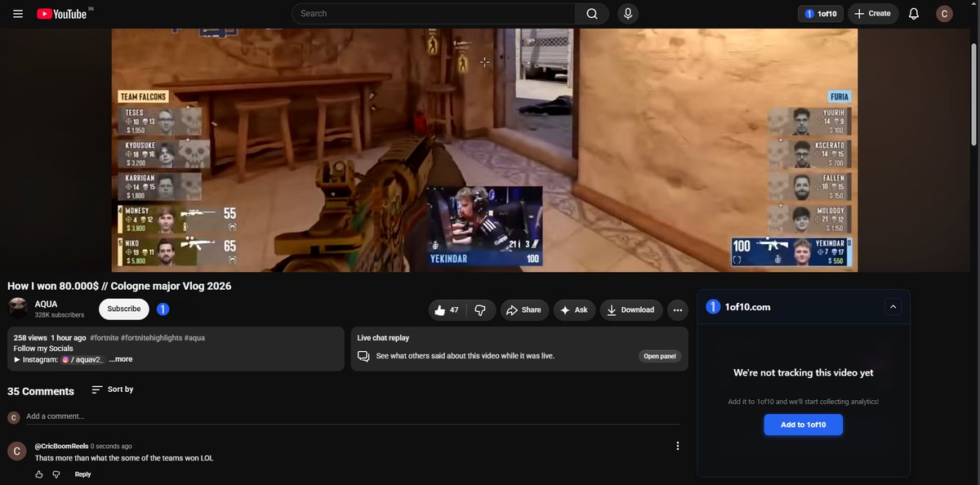980x485 pixels.
Task: Share this video
Action: 523,310
